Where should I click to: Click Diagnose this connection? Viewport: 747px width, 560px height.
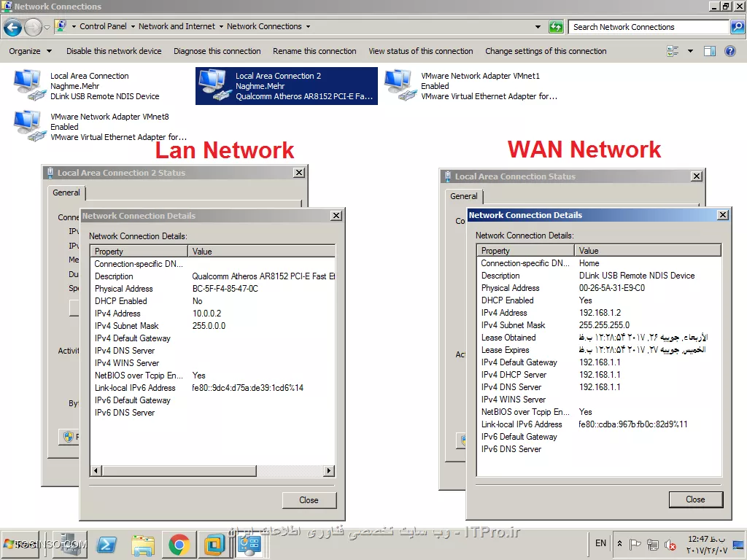pyautogui.click(x=217, y=51)
